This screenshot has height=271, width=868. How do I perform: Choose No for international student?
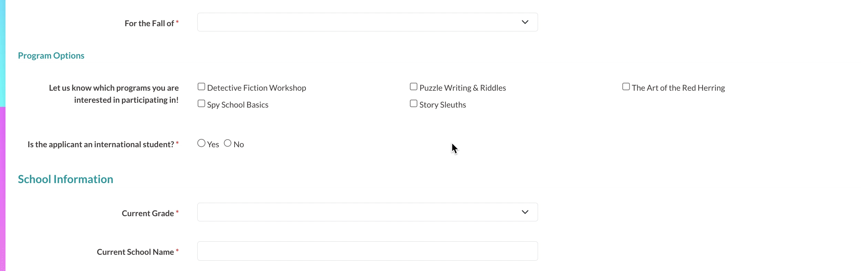[x=228, y=143]
